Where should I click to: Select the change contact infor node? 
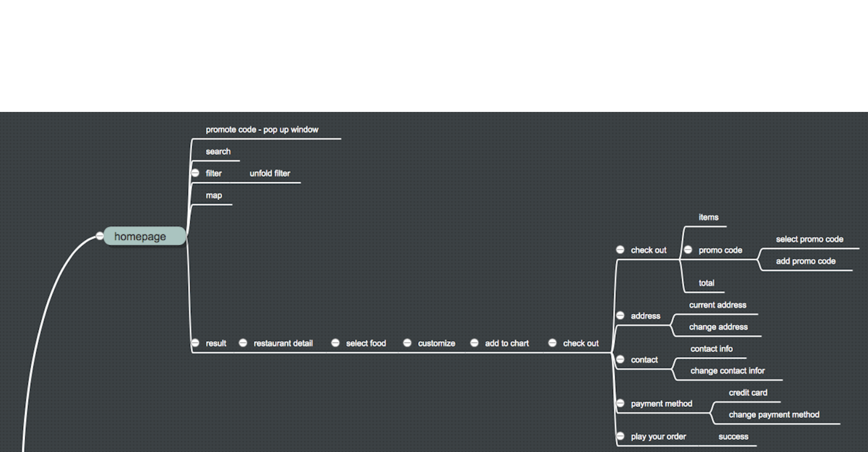[728, 371]
